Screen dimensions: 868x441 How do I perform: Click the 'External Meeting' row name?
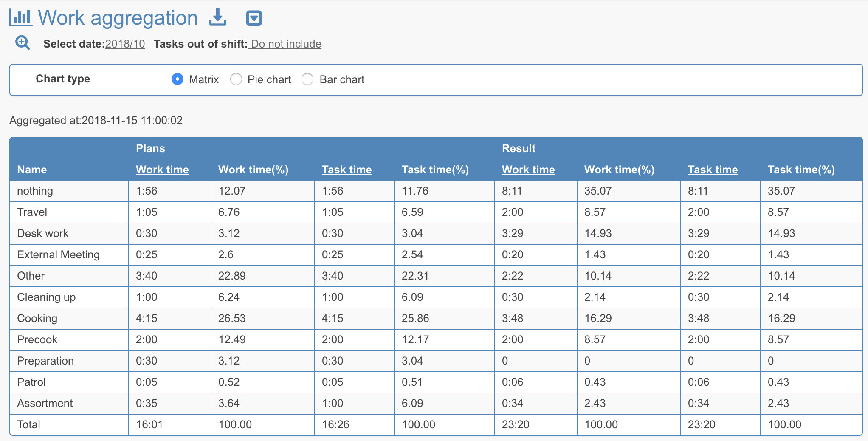tap(58, 254)
